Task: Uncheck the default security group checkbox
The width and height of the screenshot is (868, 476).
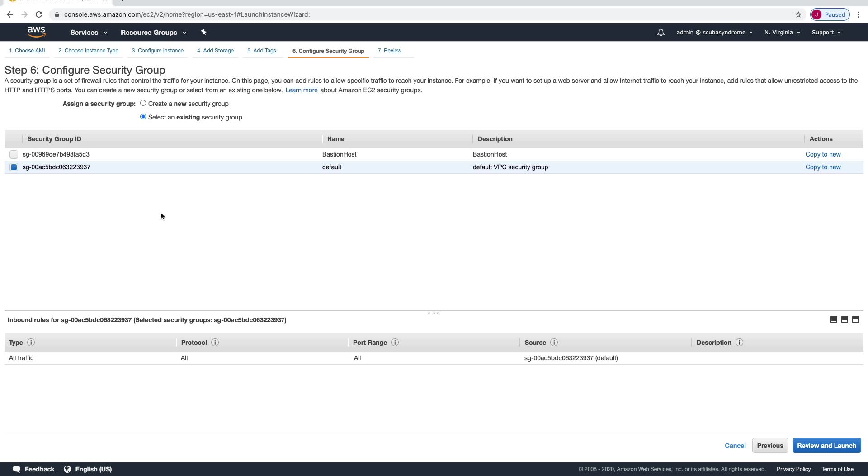Action: tap(14, 167)
